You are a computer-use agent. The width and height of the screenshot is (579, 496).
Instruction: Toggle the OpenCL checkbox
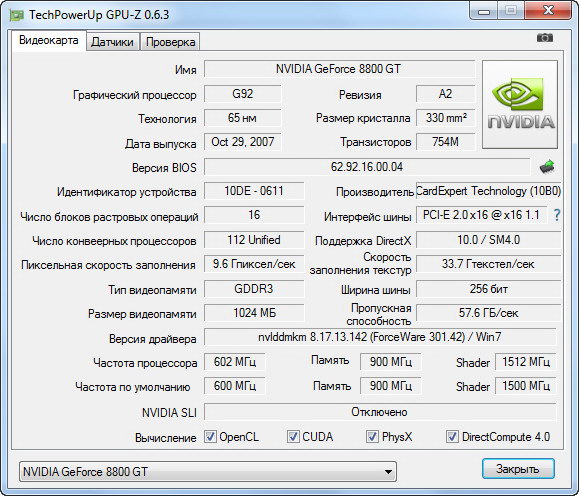click(210, 437)
